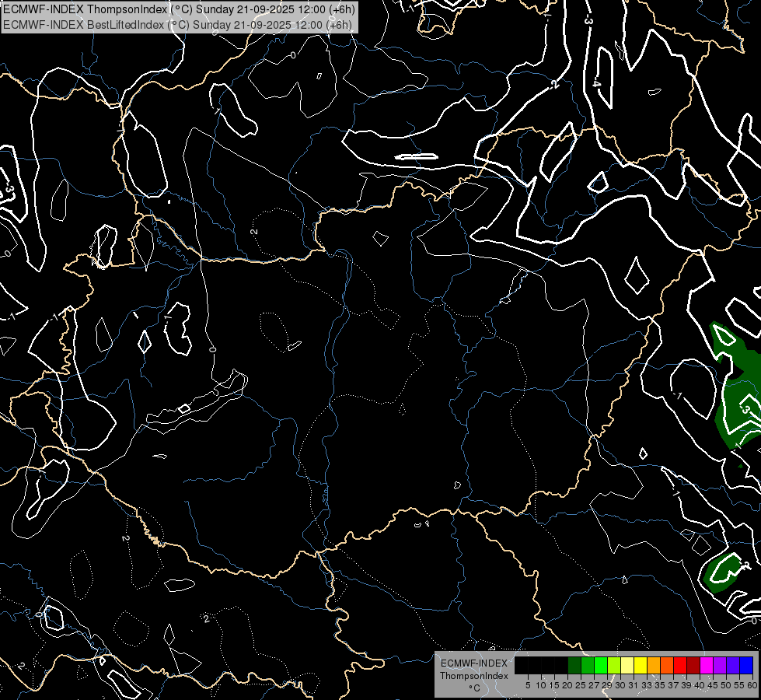This screenshot has width=761, height=700.
Task: Select the dark red 39–40 legend swatch
Action: click(x=693, y=665)
